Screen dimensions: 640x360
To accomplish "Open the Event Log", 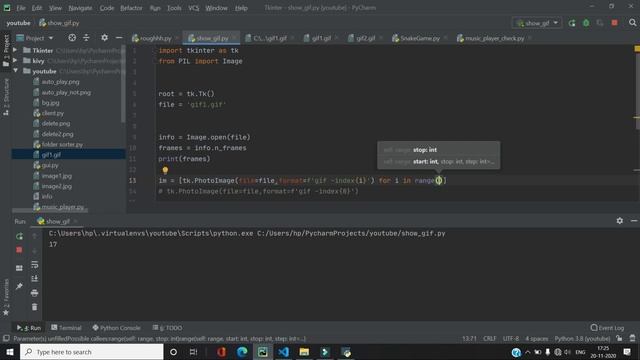I will coord(607,328).
